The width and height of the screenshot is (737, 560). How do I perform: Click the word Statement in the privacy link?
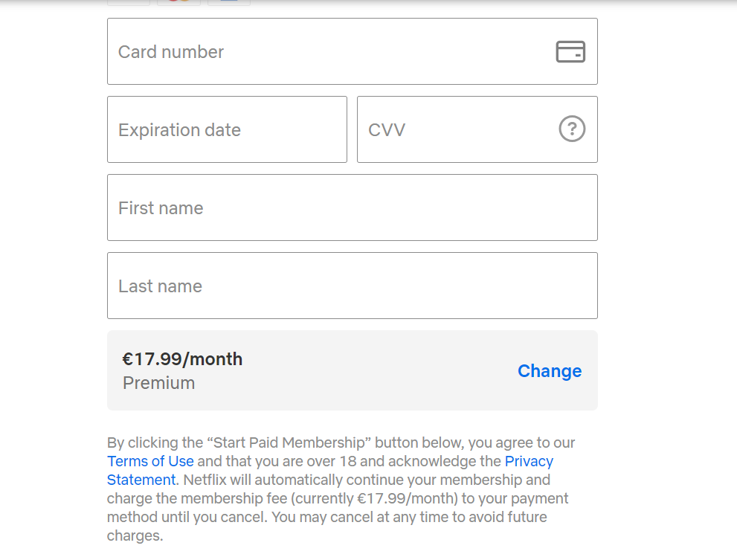pyautogui.click(x=141, y=480)
